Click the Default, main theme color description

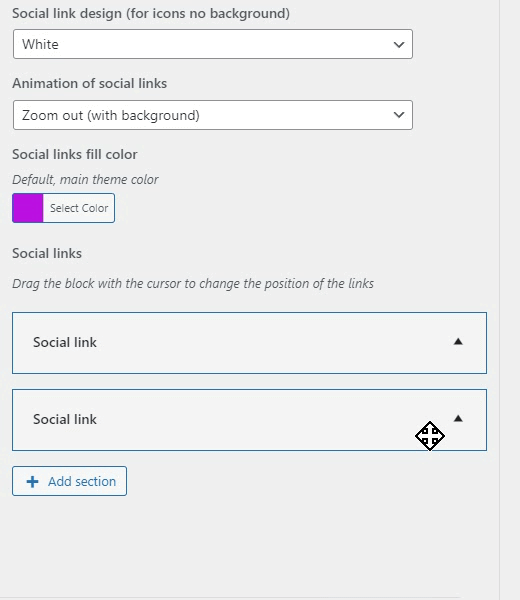click(85, 179)
